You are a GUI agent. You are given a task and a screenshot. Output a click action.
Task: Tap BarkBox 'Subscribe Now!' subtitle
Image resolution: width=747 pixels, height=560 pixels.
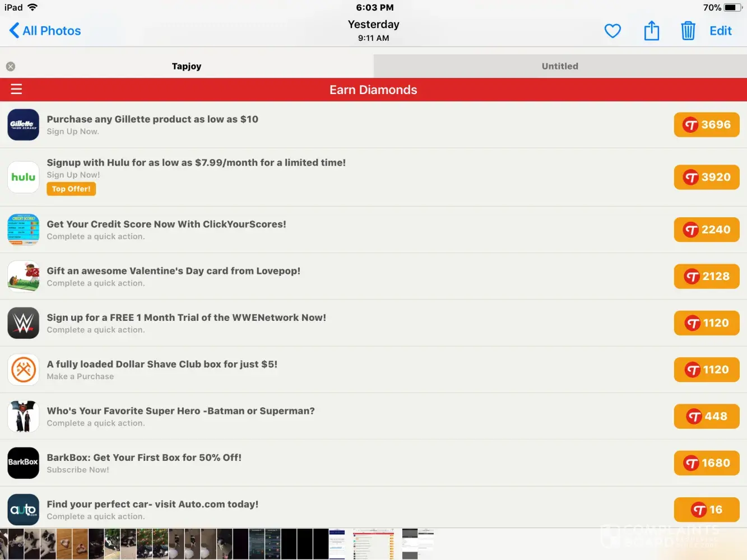point(78,470)
